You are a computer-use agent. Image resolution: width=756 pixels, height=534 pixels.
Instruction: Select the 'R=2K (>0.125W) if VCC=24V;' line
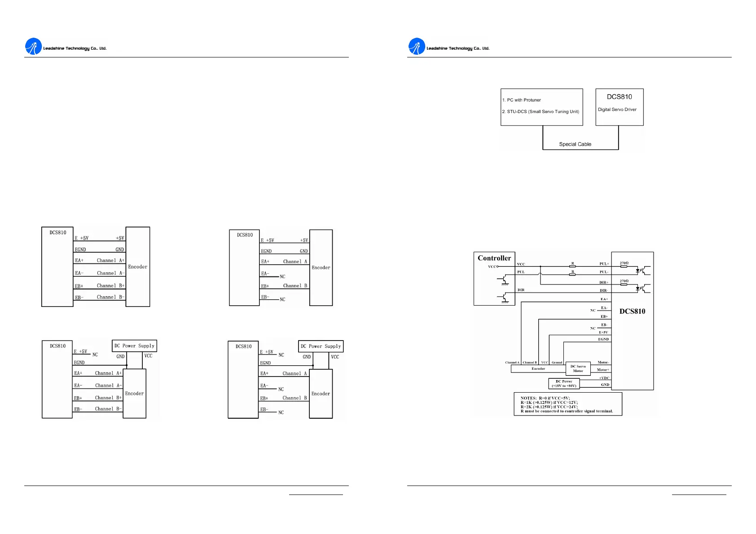pyautogui.click(x=549, y=407)
